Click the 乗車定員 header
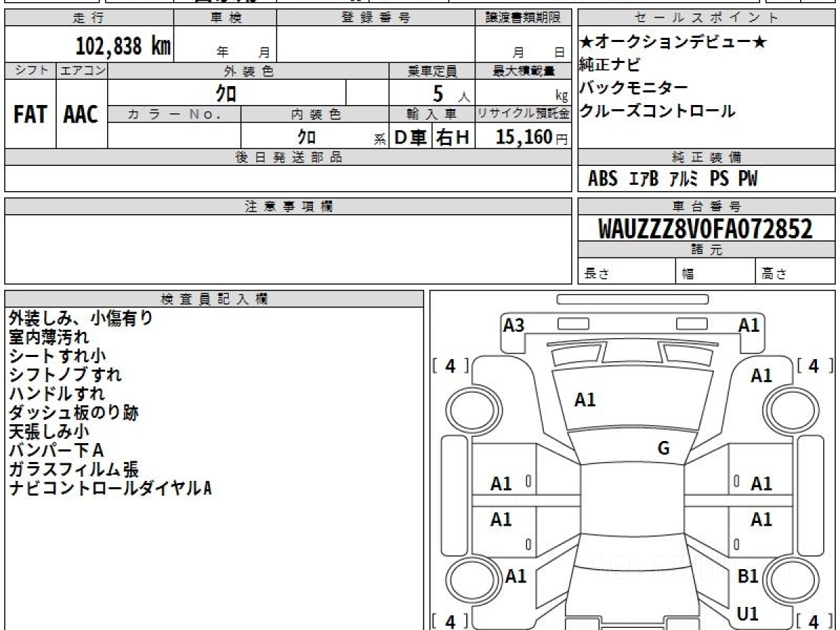 [432, 71]
